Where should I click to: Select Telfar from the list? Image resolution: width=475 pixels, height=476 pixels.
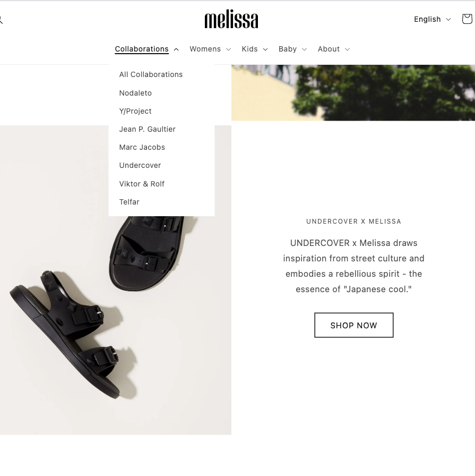click(129, 202)
